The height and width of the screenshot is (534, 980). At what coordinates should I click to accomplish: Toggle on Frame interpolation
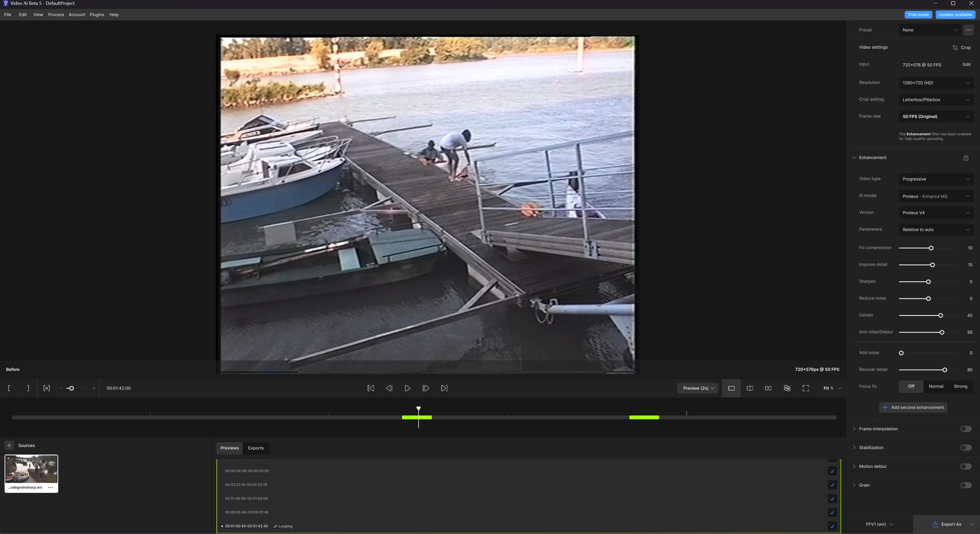tap(965, 429)
